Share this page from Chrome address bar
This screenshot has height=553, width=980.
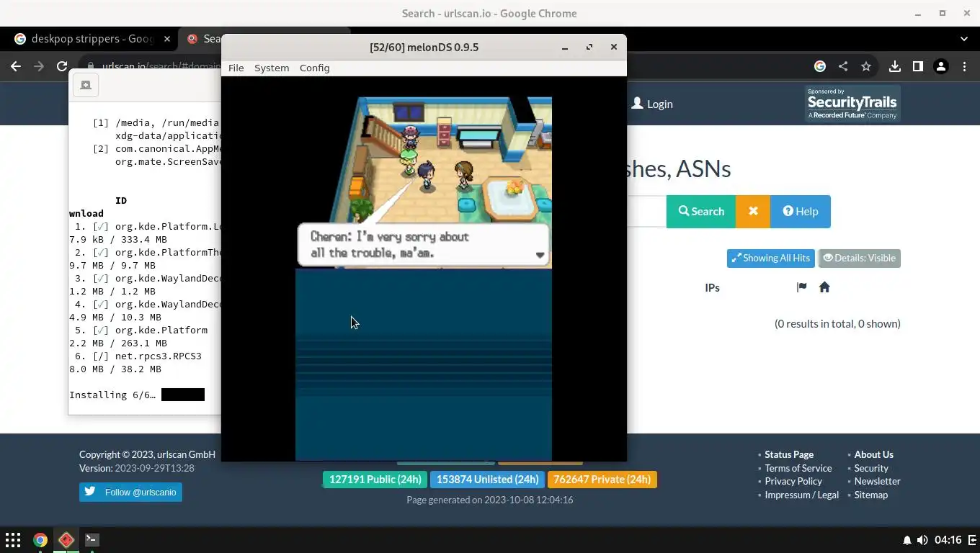[843, 66]
